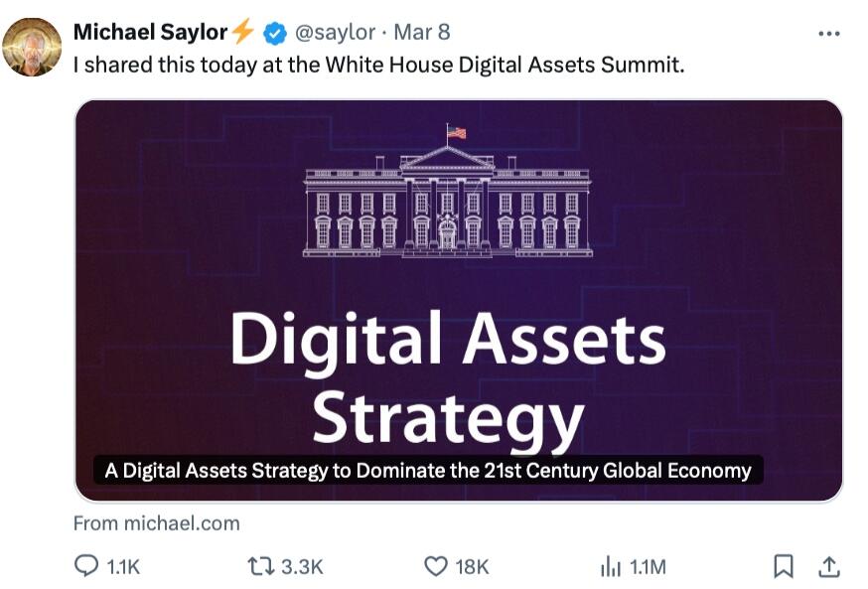This screenshot has width=868, height=589.
Task: Open the three-dot more options menu
Action: pos(828,34)
